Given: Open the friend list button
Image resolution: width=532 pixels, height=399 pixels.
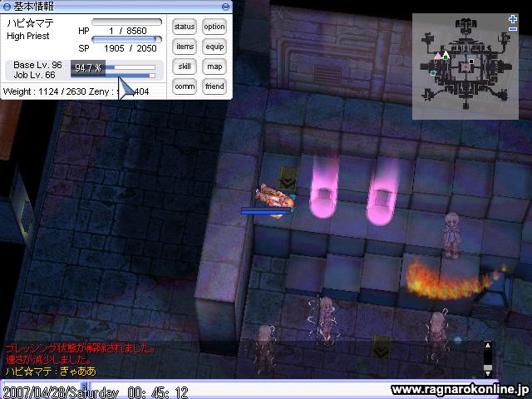Looking at the screenshot, I should 214,86.
